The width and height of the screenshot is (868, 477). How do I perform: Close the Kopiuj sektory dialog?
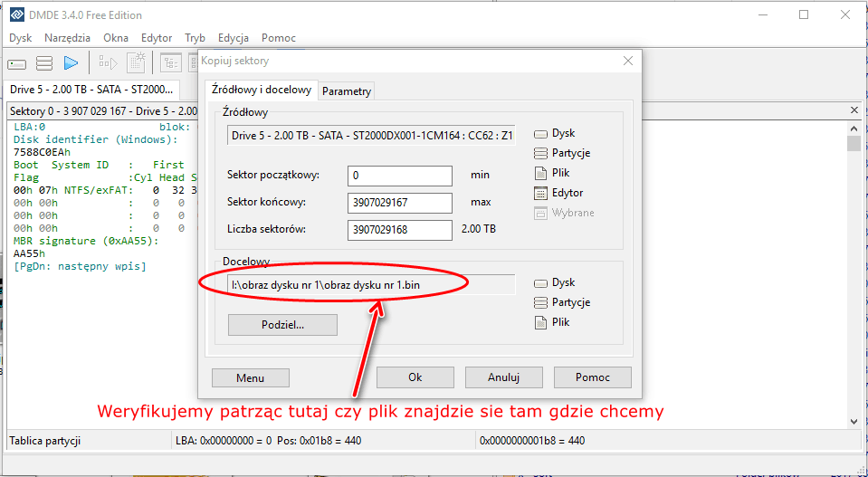[x=627, y=61]
